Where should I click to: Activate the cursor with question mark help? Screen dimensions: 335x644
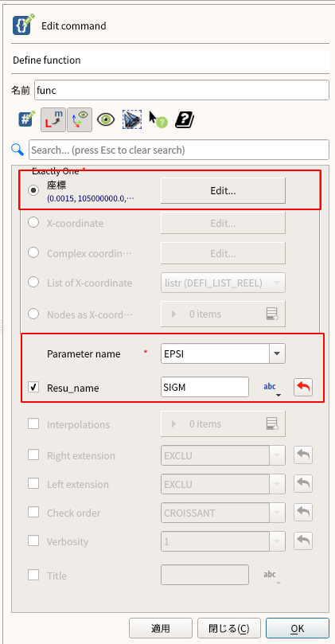[x=158, y=119]
